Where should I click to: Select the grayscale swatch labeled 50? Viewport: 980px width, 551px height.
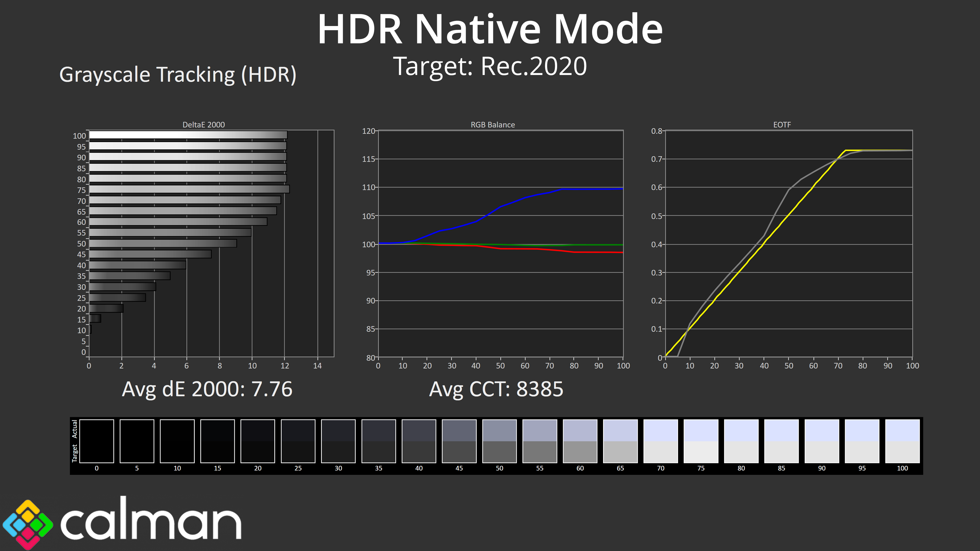pyautogui.click(x=499, y=441)
